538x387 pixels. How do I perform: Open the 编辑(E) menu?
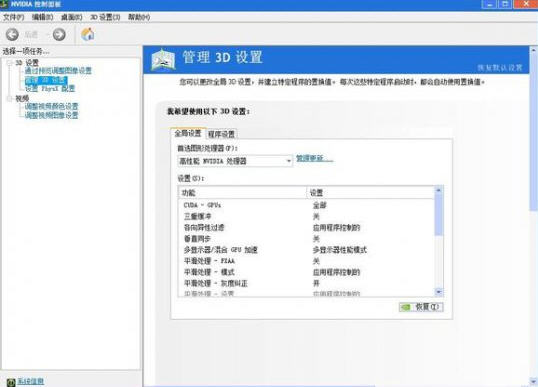[x=43, y=17]
